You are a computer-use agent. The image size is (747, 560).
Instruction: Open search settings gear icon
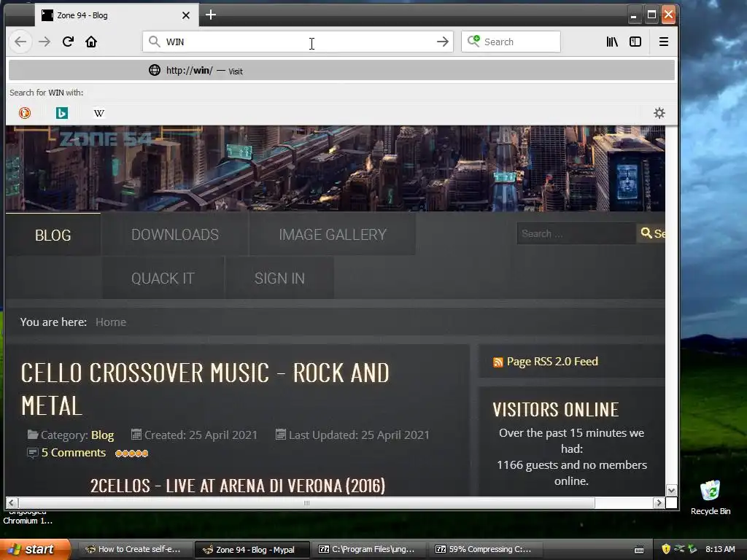[x=659, y=113]
